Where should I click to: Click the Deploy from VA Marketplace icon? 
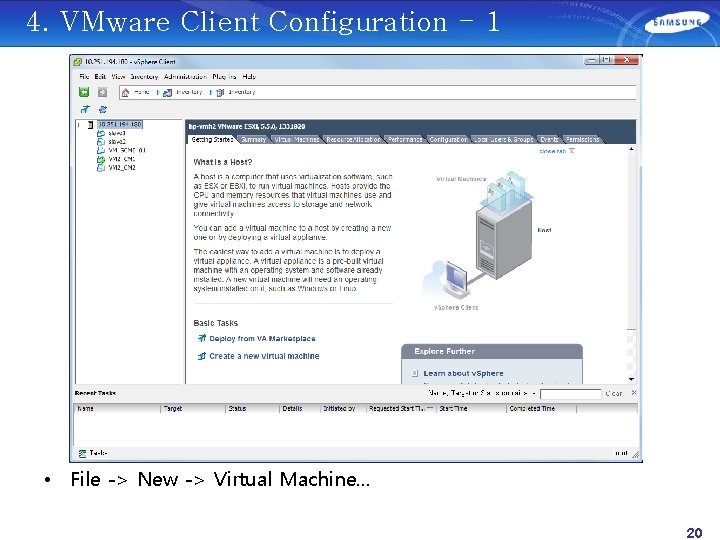(202, 338)
